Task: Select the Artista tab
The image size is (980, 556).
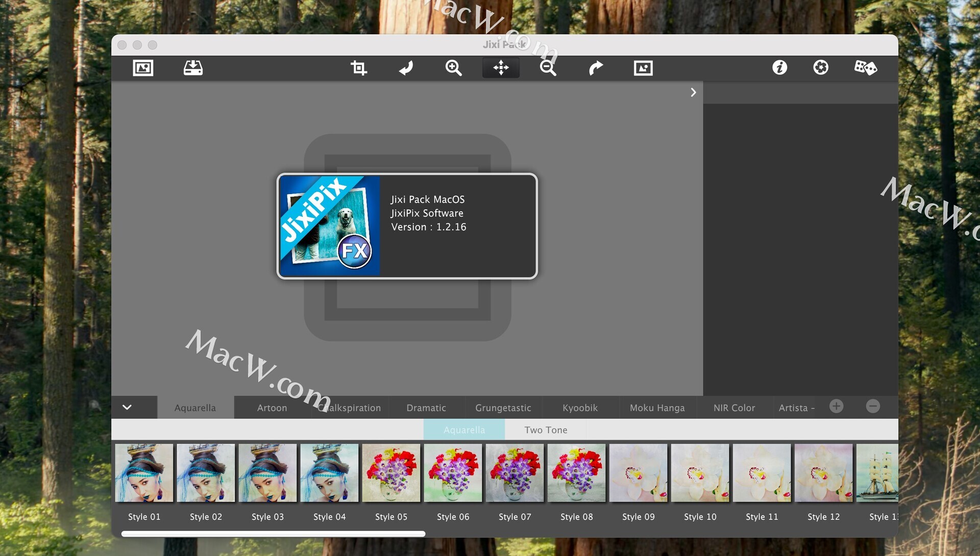Action: (x=797, y=407)
